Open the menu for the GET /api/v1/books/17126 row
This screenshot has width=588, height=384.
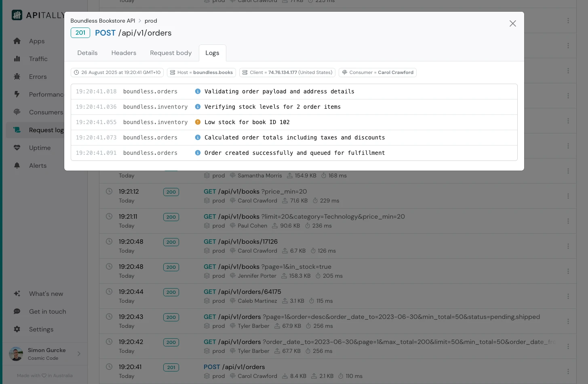568,246
